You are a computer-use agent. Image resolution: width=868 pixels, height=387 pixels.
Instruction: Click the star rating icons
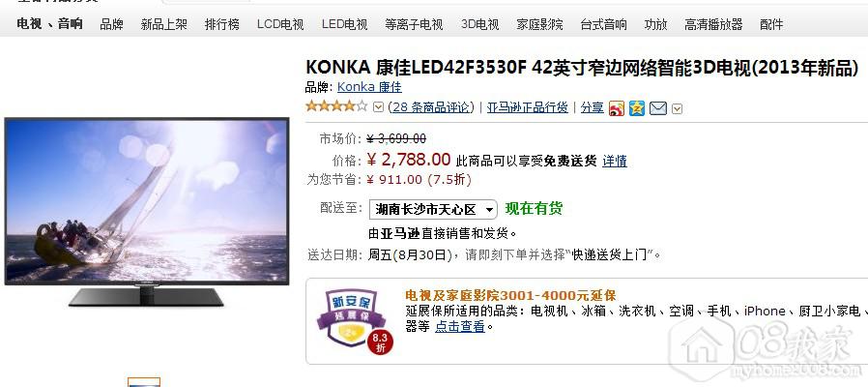click(336, 105)
